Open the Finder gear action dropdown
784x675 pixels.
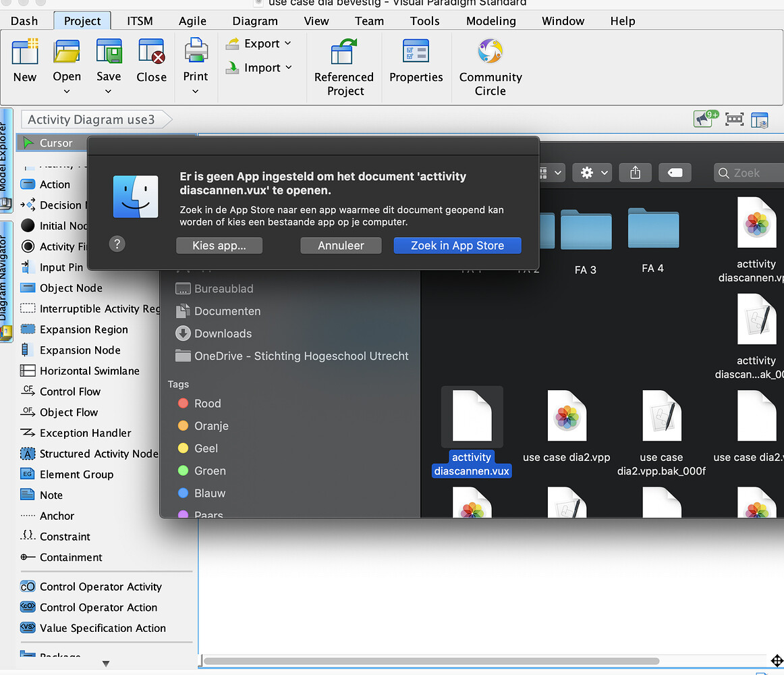coord(592,173)
